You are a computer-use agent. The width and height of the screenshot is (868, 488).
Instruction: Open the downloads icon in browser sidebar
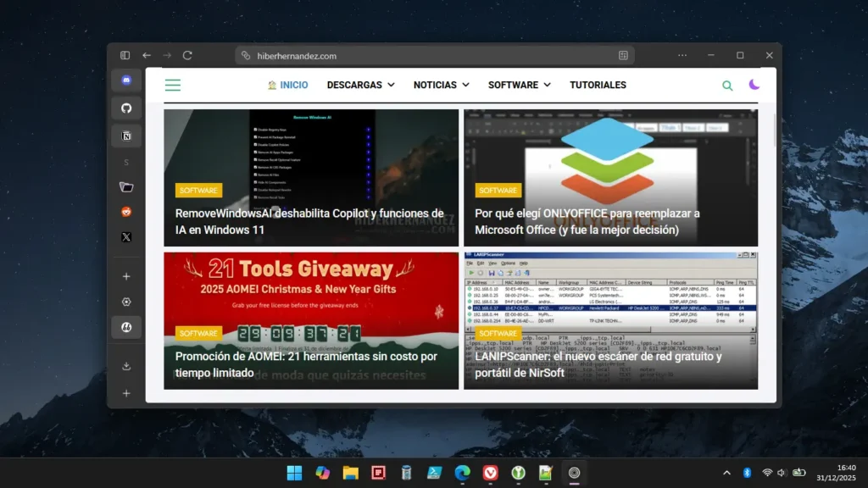coord(126,366)
